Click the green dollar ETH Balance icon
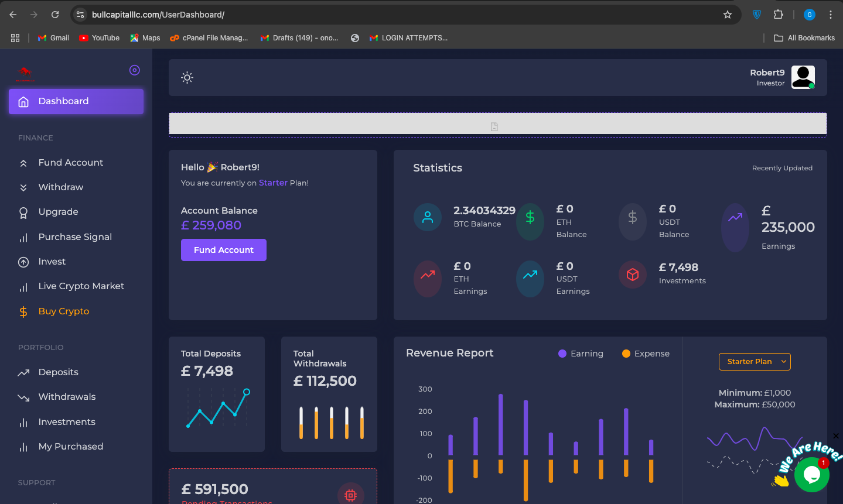 [x=530, y=218]
